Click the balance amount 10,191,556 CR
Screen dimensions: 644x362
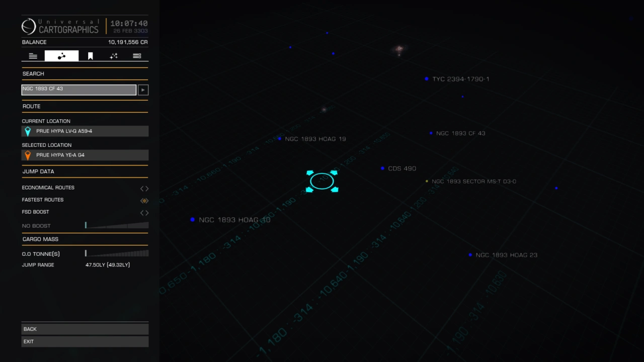coord(128,42)
